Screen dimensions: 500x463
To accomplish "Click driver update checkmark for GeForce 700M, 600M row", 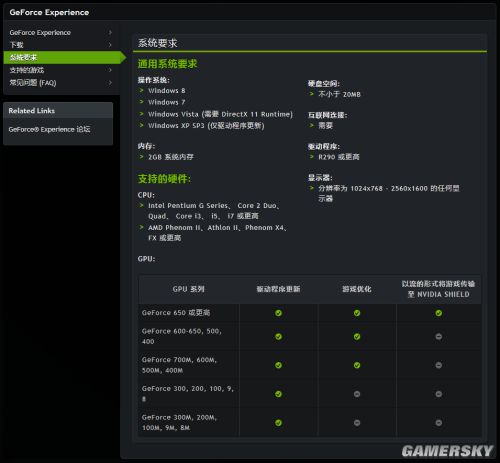I will click(278, 365).
